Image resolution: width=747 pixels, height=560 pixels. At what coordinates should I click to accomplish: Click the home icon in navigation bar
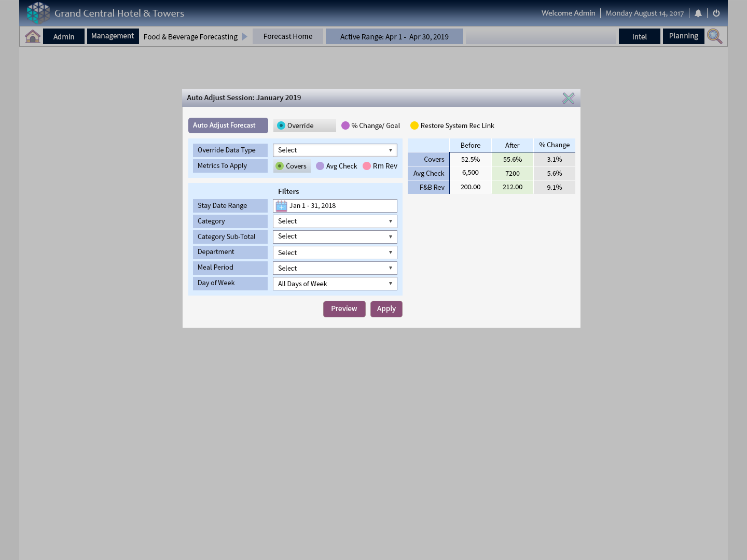click(x=33, y=36)
